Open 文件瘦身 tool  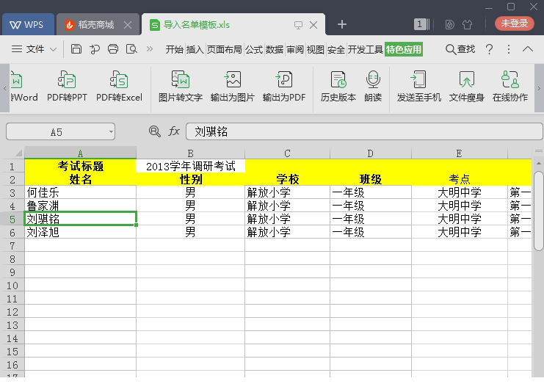[x=467, y=87]
